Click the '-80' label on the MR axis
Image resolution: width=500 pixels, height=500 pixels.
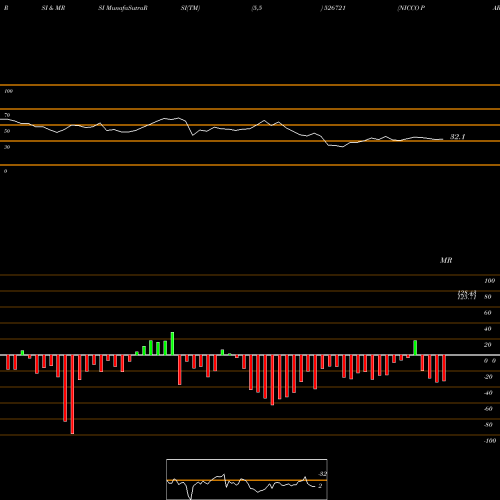[488, 425]
